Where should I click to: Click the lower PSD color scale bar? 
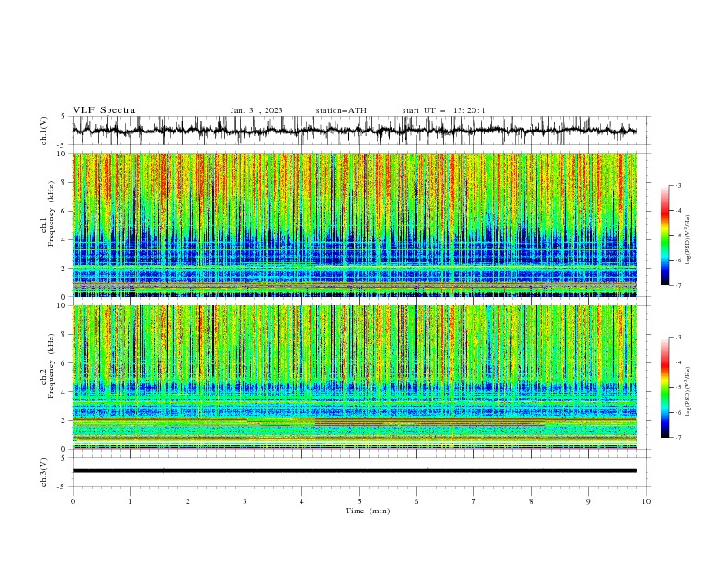click(x=665, y=387)
